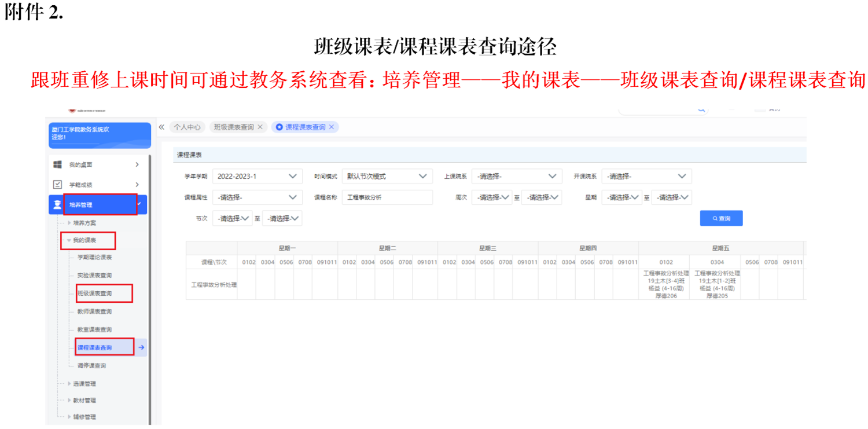Open the 开课院系 dropdown

coord(646,176)
